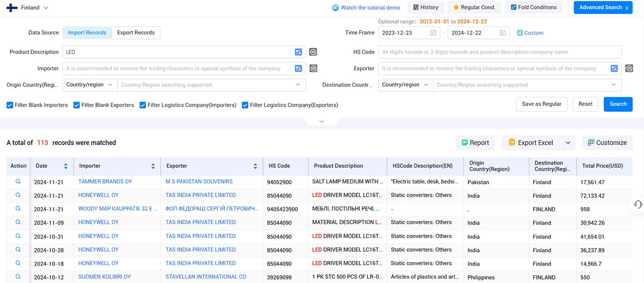The image size is (644, 283).
Task: Open the Finland country selector dropdown
Action: pos(28,8)
